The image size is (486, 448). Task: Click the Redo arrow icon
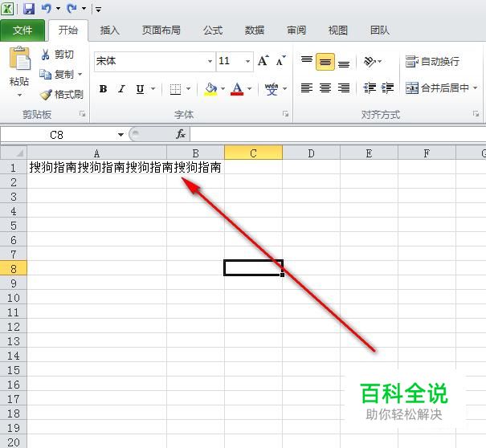(x=71, y=8)
